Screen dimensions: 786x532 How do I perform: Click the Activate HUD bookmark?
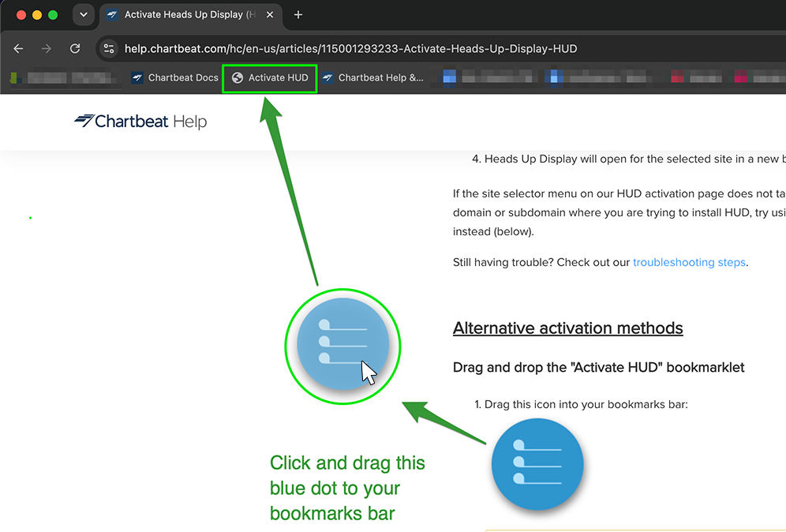coord(270,77)
